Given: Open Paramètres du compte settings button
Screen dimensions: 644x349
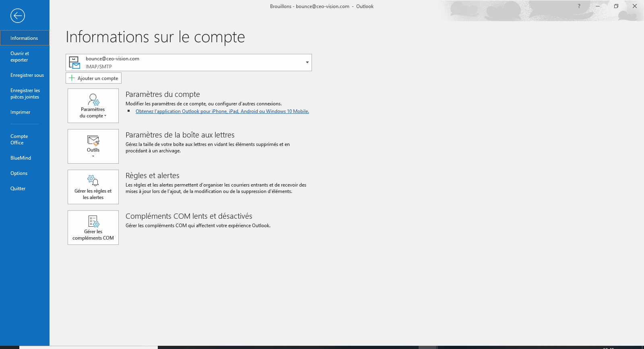Looking at the screenshot, I should [x=93, y=106].
